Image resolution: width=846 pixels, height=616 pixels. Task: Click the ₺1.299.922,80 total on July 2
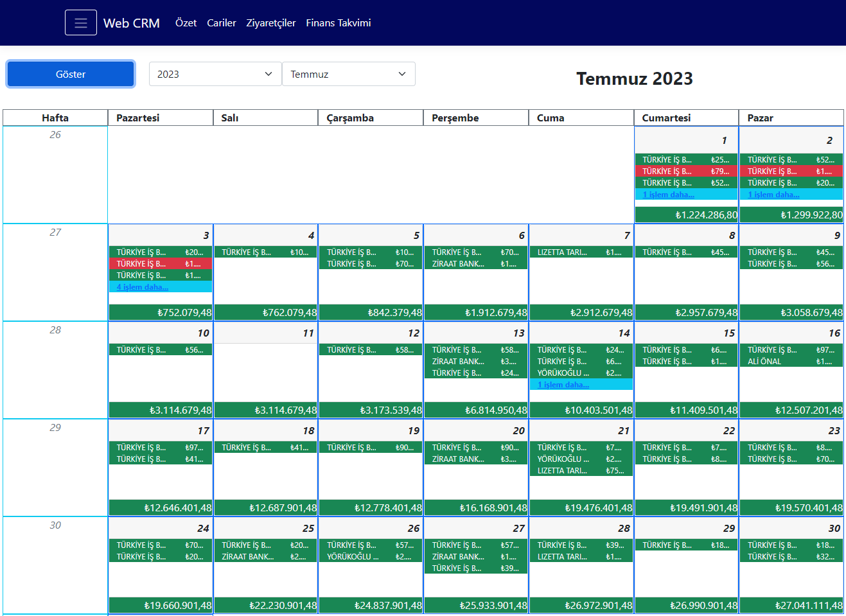791,215
